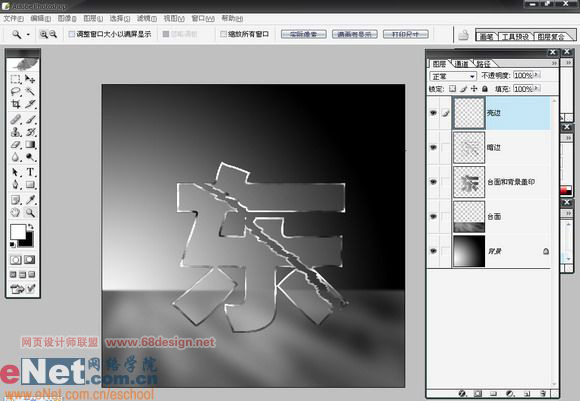Viewport: 580px width, 401px height.
Task: Hide the 台面 layer
Action: click(434, 217)
